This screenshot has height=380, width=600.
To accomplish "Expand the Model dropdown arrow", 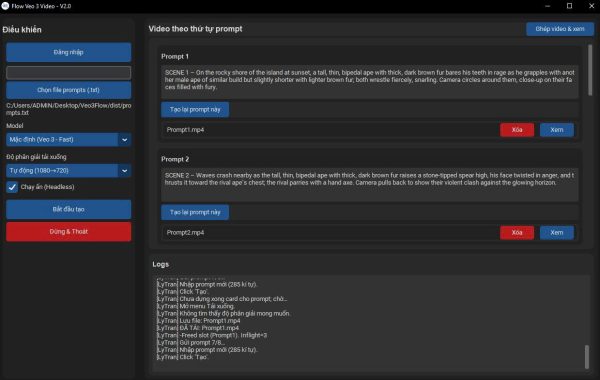I will (125, 140).
